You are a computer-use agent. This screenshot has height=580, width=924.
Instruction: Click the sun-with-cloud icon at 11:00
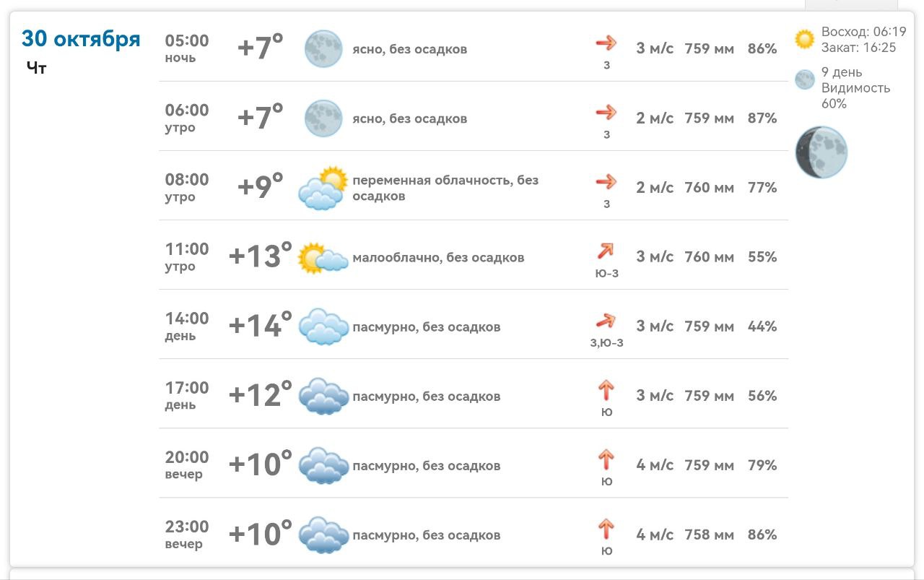(x=323, y=258)
